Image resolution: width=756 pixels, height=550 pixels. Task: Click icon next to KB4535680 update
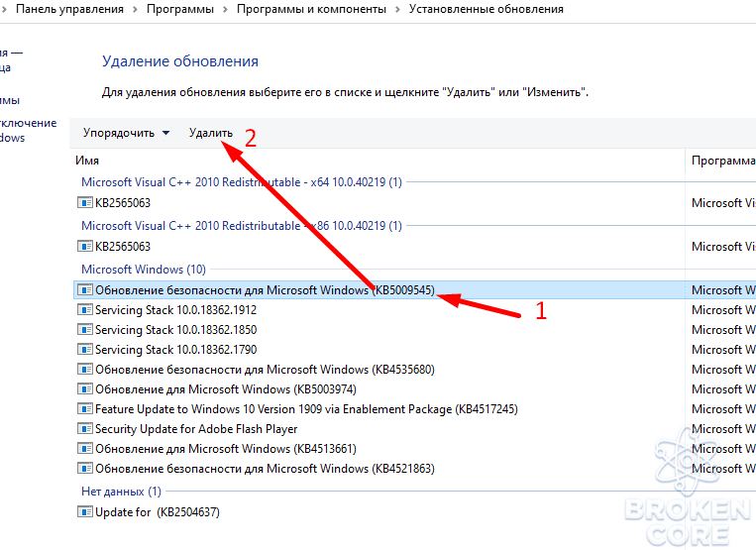point(85,370)
